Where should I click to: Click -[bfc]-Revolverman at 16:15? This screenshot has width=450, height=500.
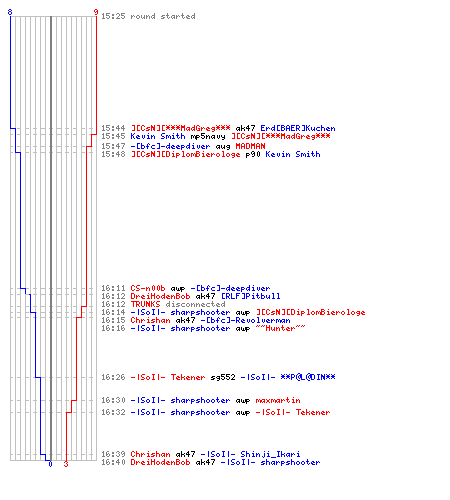click(x=245, y=320)
